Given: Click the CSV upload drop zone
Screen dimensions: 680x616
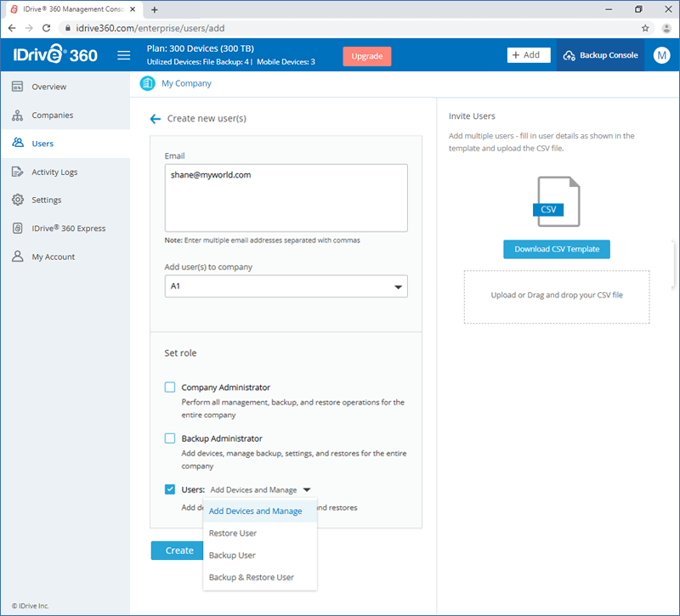Looking at the screenshot, I should pos(557,297).
